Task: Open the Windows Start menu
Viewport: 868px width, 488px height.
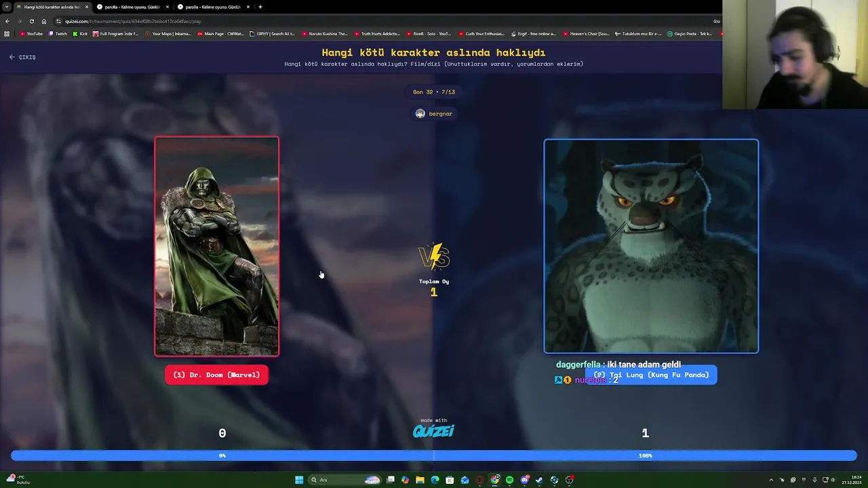Action: 299,480
